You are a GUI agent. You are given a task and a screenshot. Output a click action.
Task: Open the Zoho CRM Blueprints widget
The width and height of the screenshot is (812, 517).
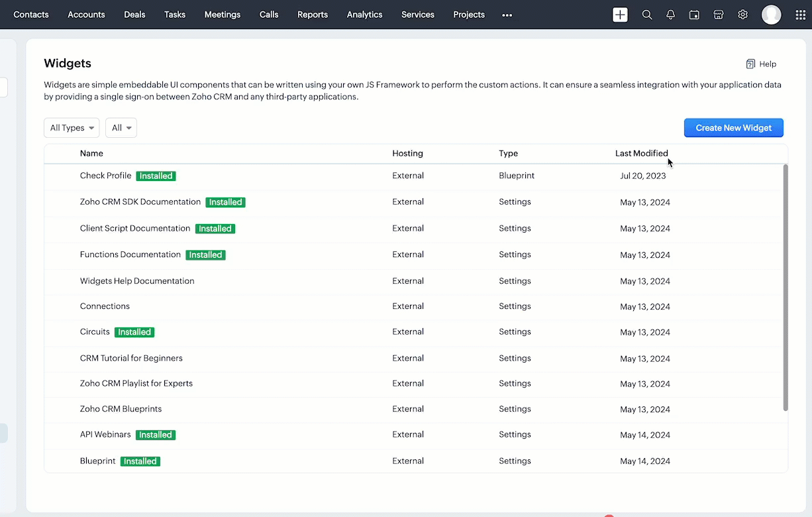(x=121, y=409)
